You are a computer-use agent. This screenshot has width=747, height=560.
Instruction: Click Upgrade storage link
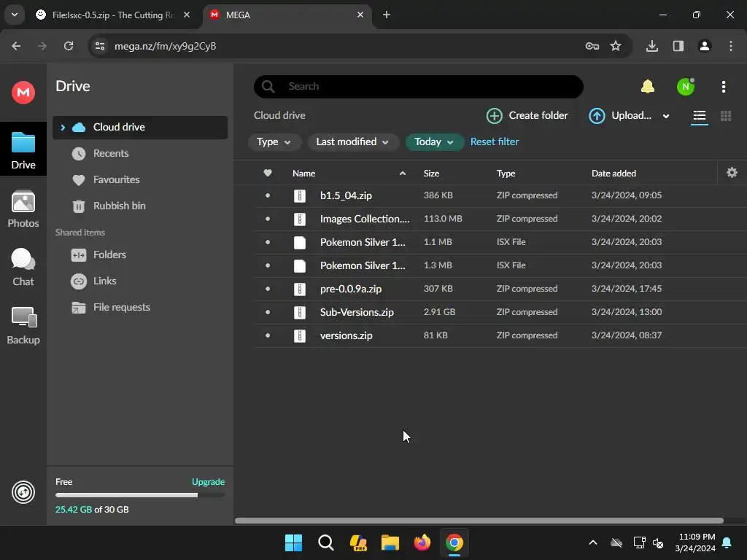pos(208,482)
